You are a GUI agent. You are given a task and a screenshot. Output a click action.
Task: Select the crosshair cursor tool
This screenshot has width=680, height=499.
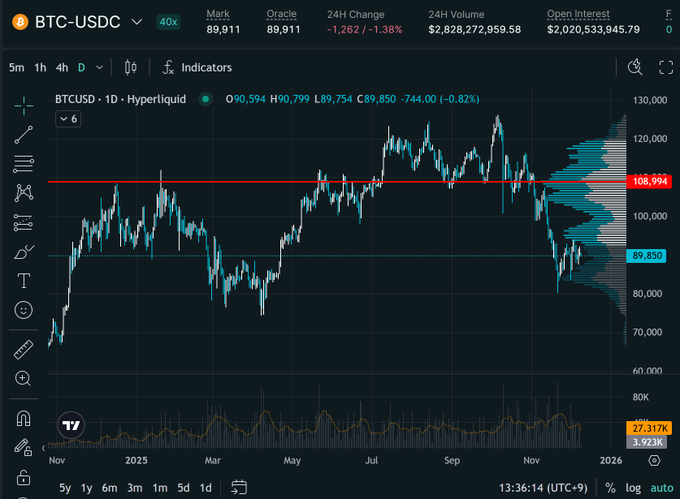pos(23,105)
